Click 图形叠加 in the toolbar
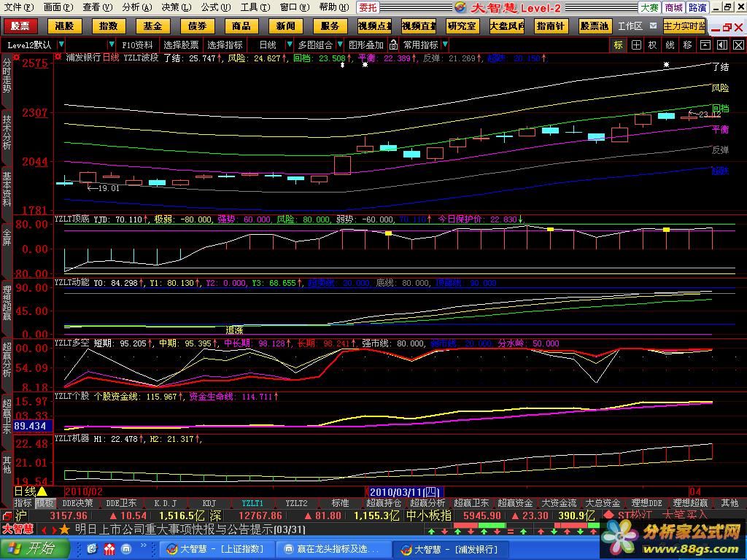This screenshot has height=560, width=747. [366, 44]
